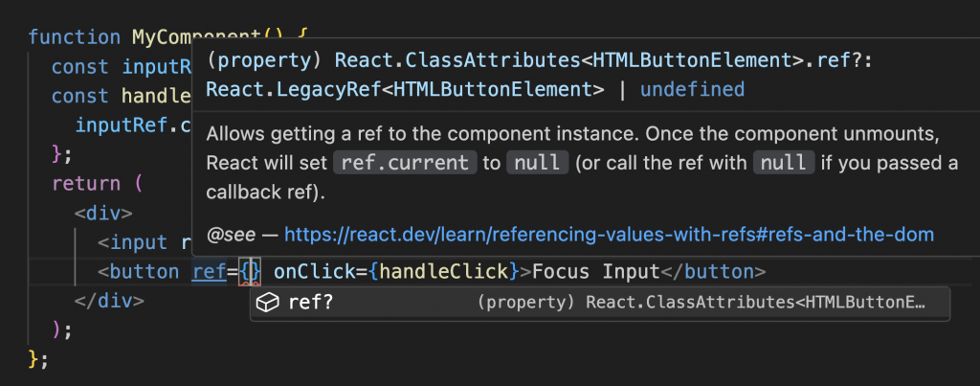Image resolution: width=980 pixels, height=386 pixels.
Task: Click the closing '</button>' tag
Action: click(x=713, y=272)
